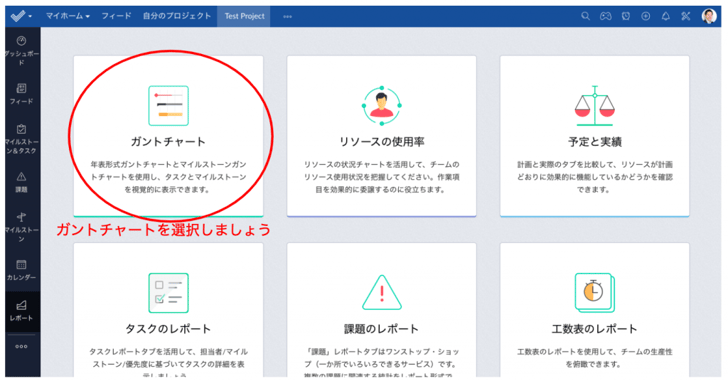Open ダッシュボード in the sidebar
The width and height of the screenshot is (728, 381).
21,50
